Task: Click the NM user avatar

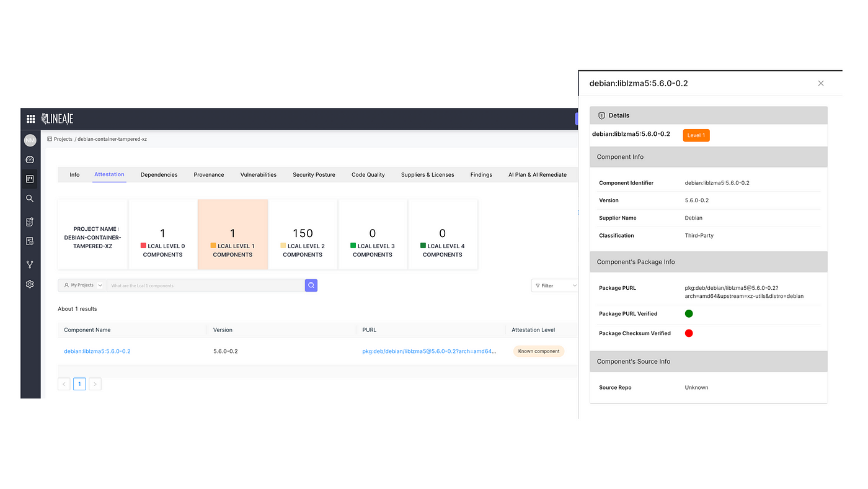Action: [30, 140]
